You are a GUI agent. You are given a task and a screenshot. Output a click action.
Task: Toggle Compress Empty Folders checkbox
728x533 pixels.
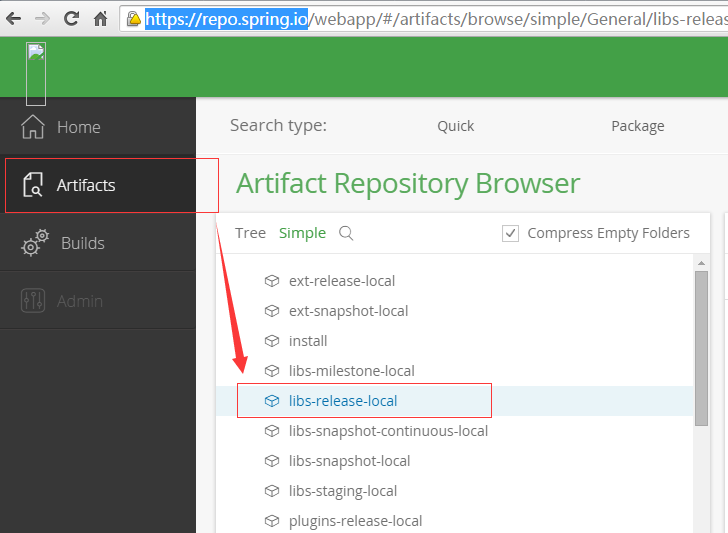click(x=510, y=233)
